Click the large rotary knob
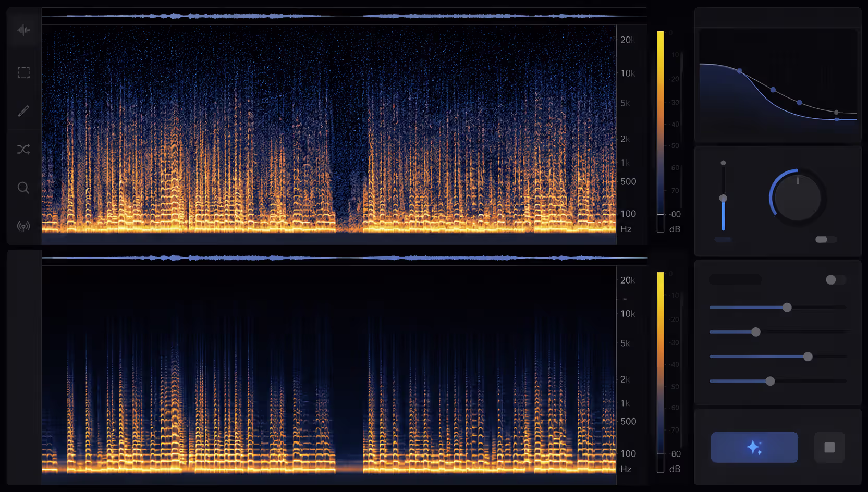 (x=798, y=198)
